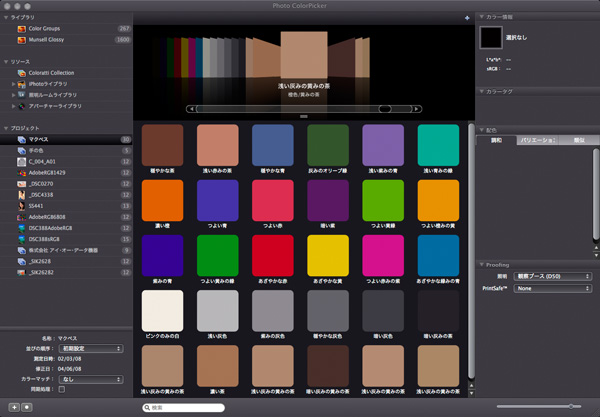600x417 pixels.
Task: Open the PrintSafe dropdown
Action: coord(555,287)
